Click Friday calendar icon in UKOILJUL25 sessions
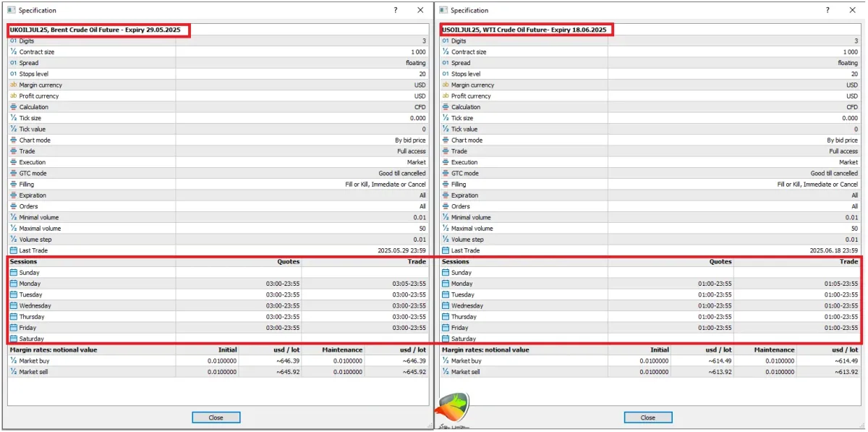This screenshot has width=868, height=432. 13,328
